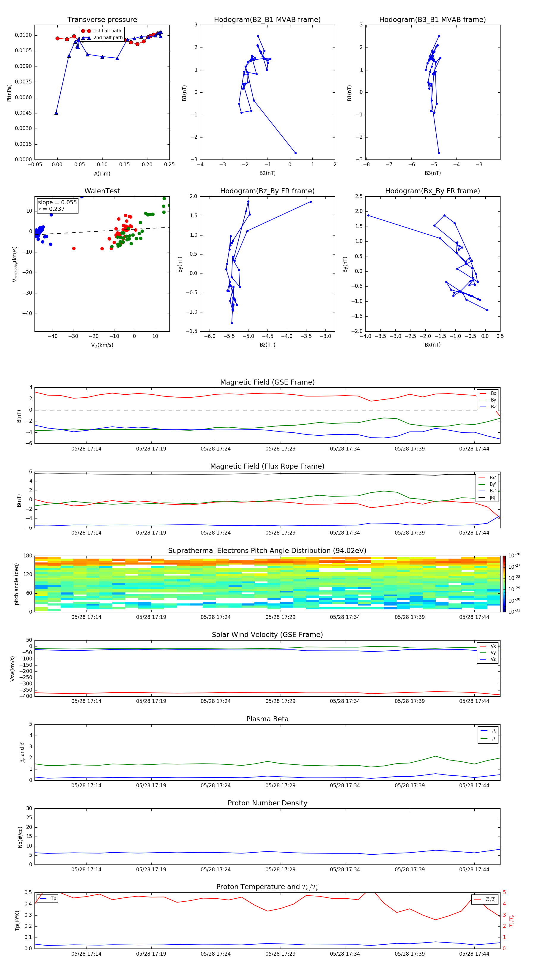The image size is (535, 980).
Task: Click '05/28 17:34' tick under velocity plot
Action: (345, 701)
